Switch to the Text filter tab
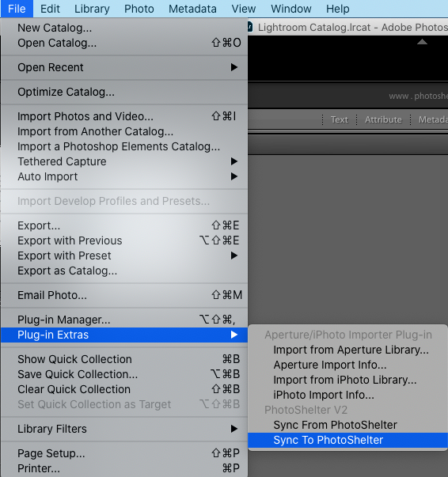The width and height of the screenshot is (448, 477). coord(339,119)
